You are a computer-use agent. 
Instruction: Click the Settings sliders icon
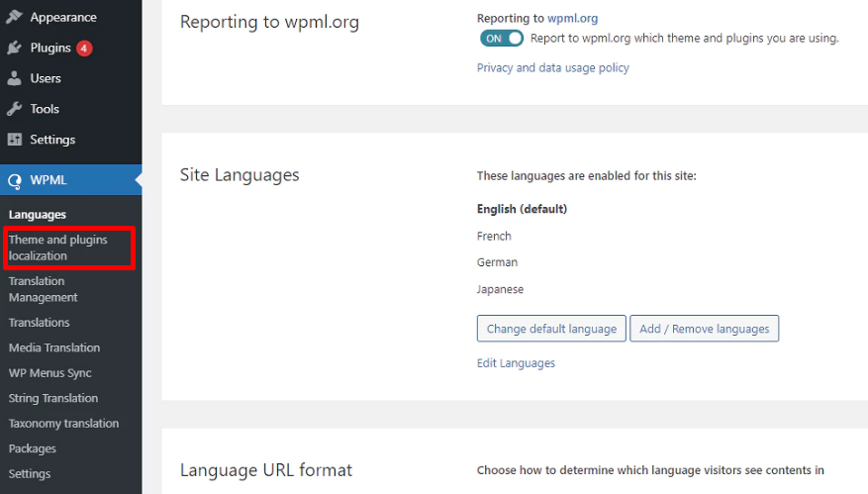[15, 139]
